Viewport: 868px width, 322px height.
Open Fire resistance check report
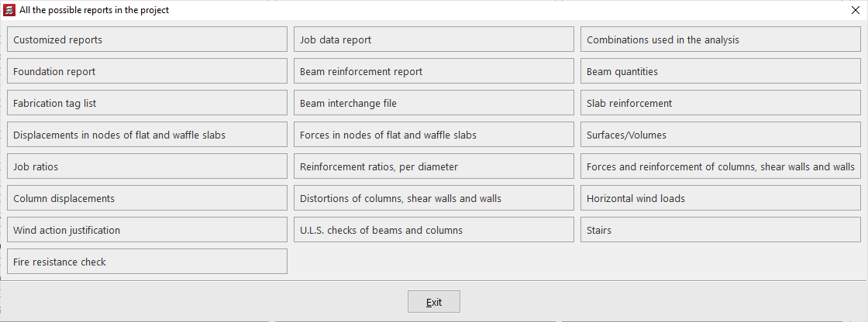(146, 262)
